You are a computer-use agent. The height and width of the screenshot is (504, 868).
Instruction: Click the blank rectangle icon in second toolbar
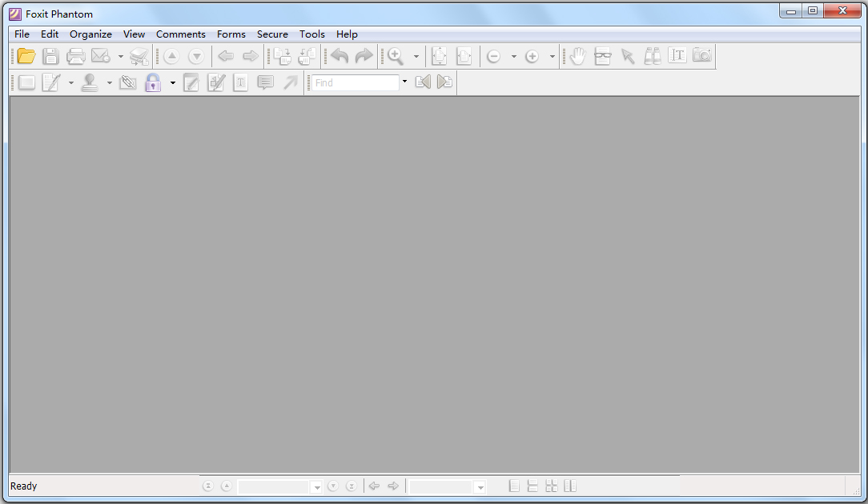tap(26, 82)
